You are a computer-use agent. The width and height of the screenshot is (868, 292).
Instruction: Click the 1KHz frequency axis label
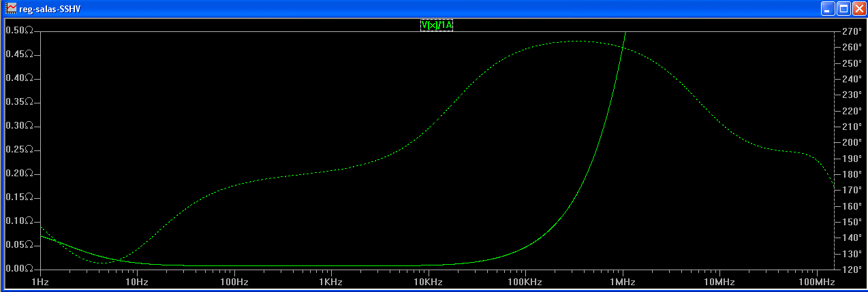point(331,282)
